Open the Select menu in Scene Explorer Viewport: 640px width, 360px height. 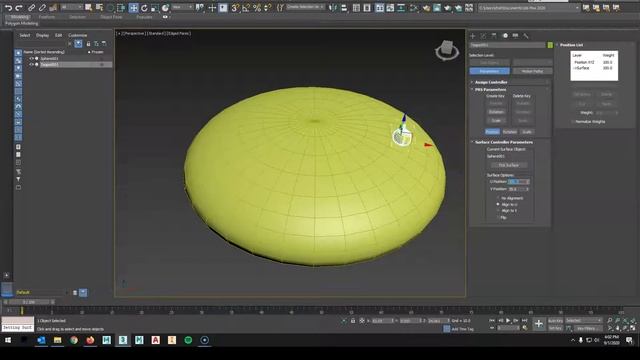point(24,36)
